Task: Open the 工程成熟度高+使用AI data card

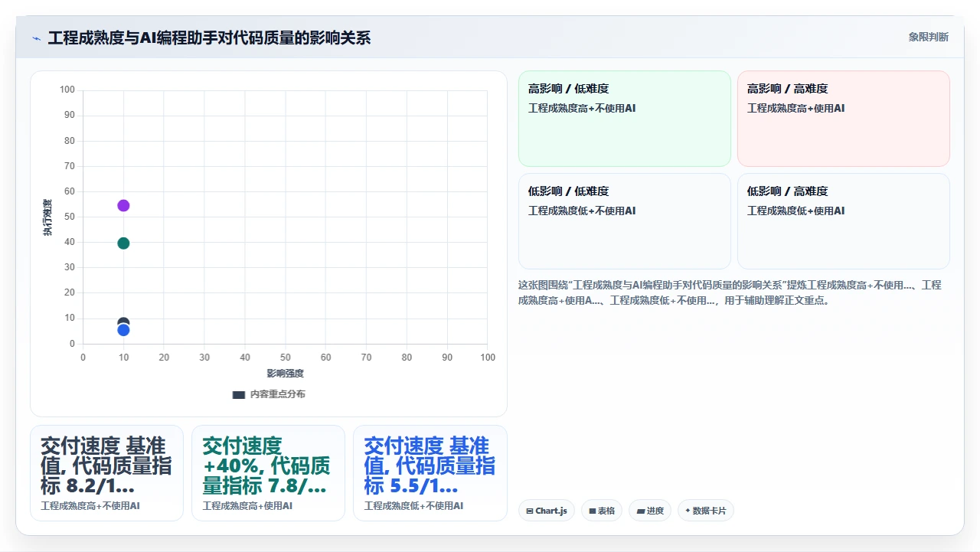Action: (268, 473)
